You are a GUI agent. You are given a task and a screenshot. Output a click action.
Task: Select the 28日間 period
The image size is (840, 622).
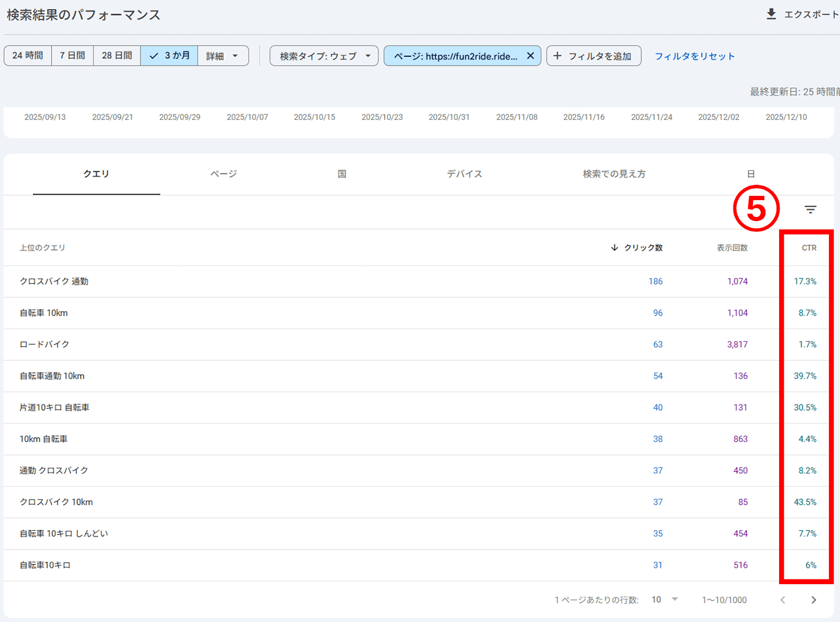click(117, 55)
